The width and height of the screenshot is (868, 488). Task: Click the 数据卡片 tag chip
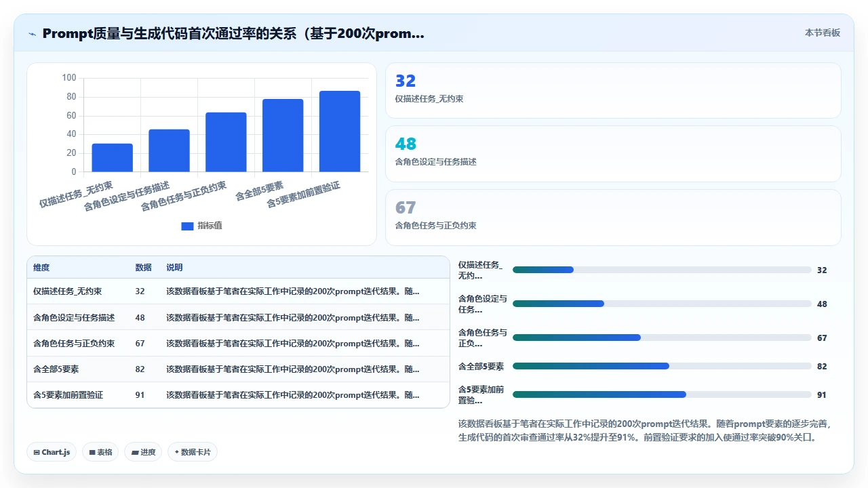193,452
